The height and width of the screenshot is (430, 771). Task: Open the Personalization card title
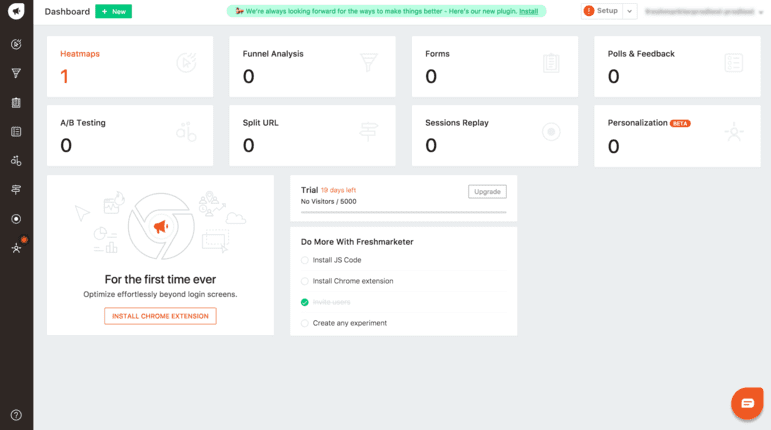coord(637,123)
